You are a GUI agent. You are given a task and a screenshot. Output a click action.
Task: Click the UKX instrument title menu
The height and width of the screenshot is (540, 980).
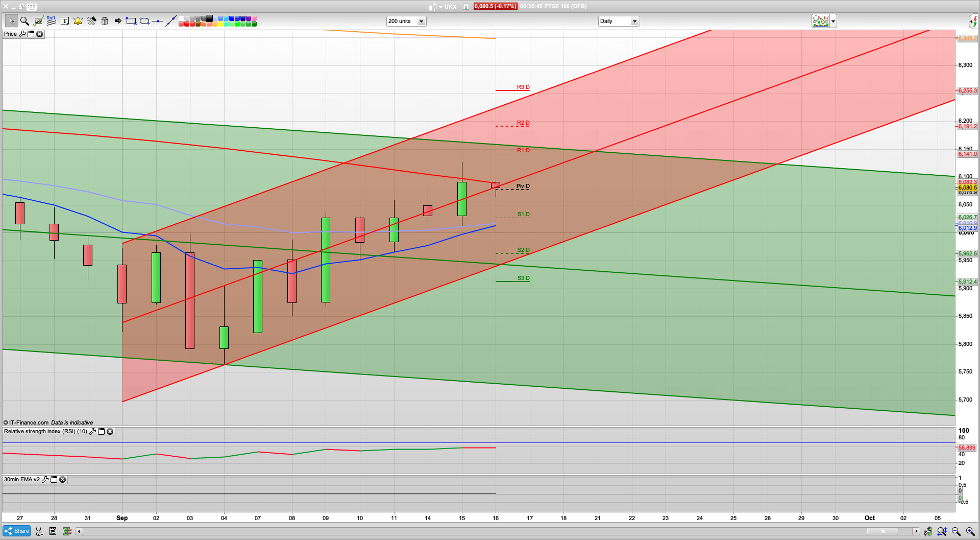(x=450, y=7)
